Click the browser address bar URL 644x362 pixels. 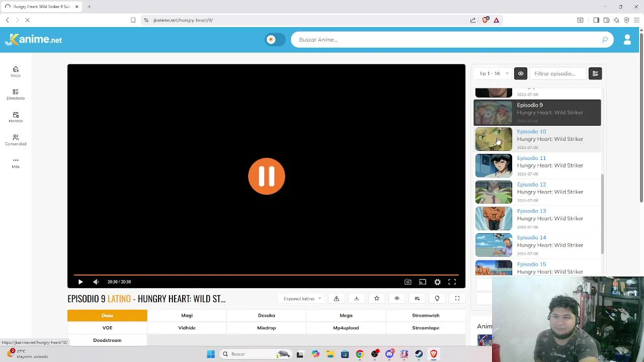183,20
